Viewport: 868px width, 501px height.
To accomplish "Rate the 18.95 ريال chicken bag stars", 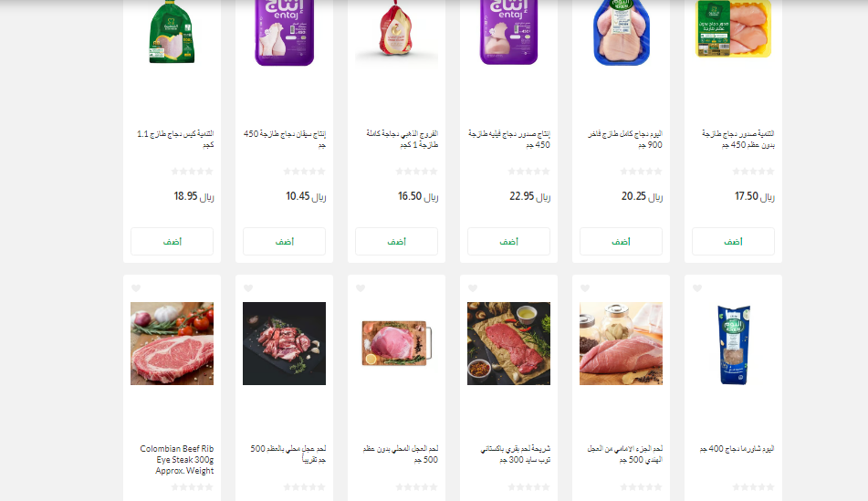I will coord(192,172).
